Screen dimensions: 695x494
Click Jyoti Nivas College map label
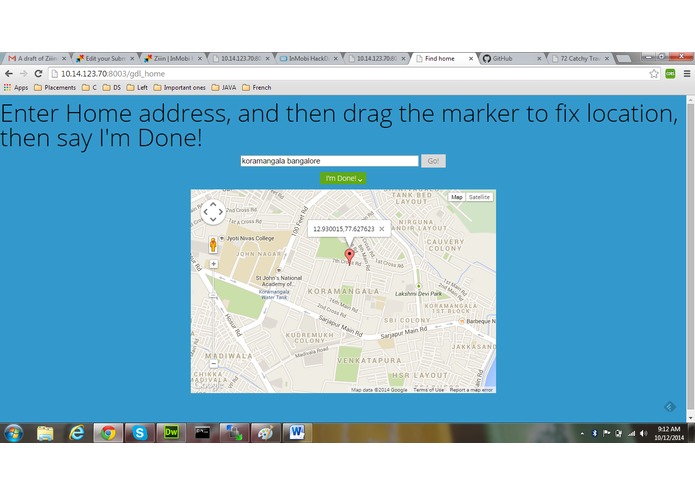click(x=250, y=238)
